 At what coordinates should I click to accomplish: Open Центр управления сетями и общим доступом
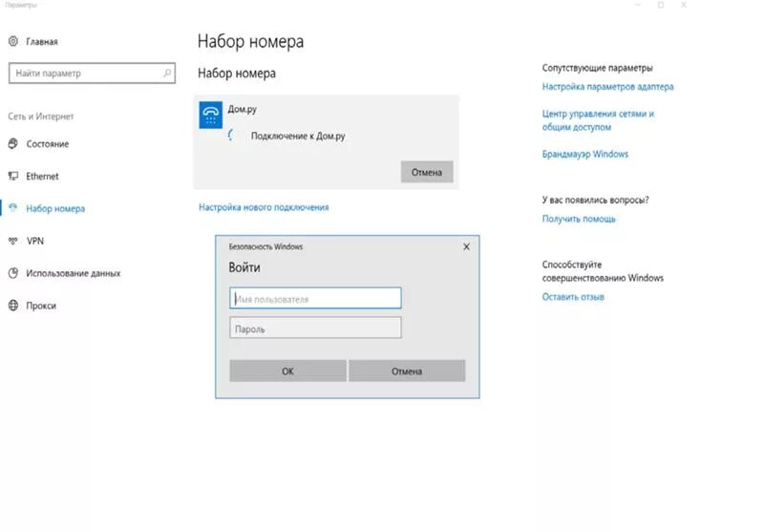[598, 120]
